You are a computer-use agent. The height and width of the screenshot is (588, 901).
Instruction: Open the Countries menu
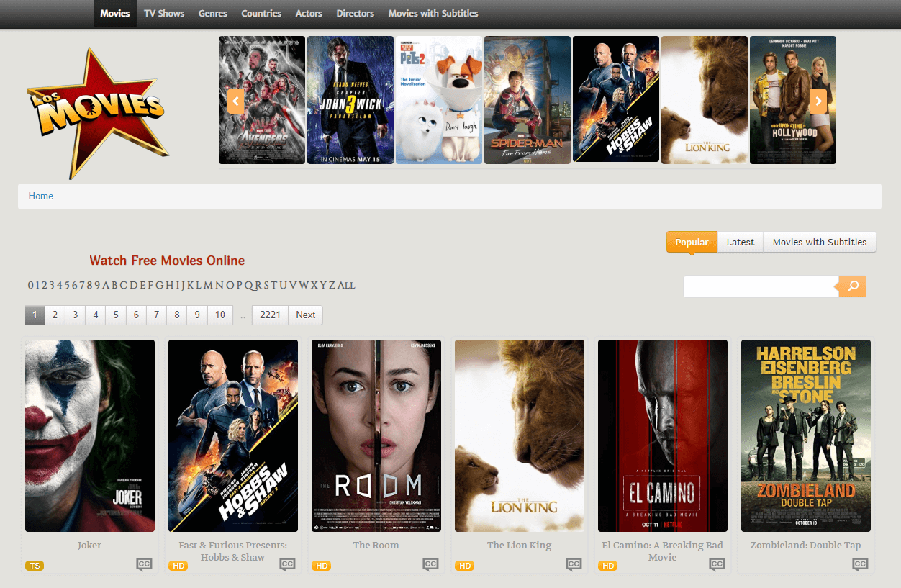pos(261,13)
